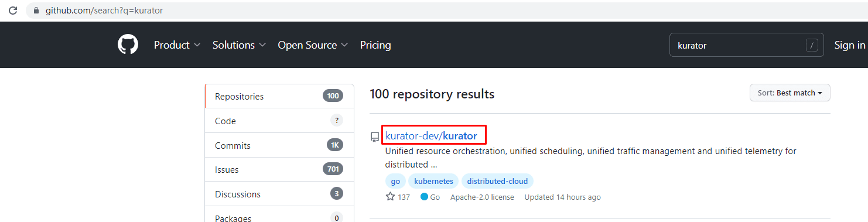Open the Product dropdown menu
This screenshot has height=222, width=868.
177,45
